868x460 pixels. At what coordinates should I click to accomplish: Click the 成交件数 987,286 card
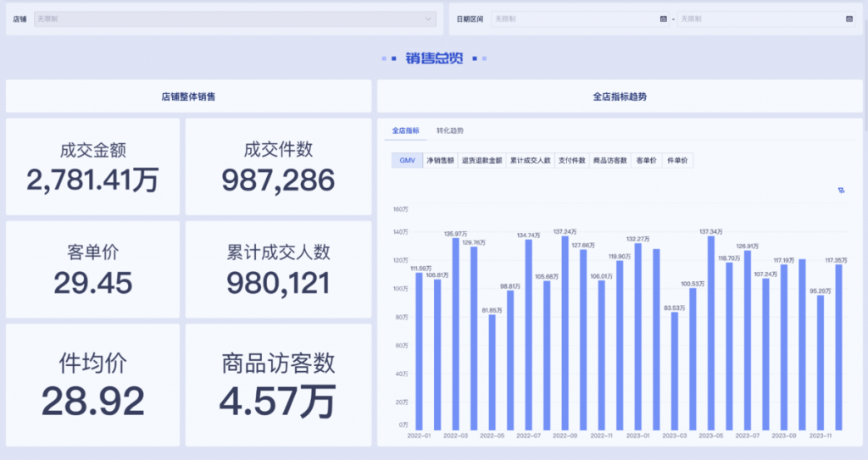tap(278, 167)
